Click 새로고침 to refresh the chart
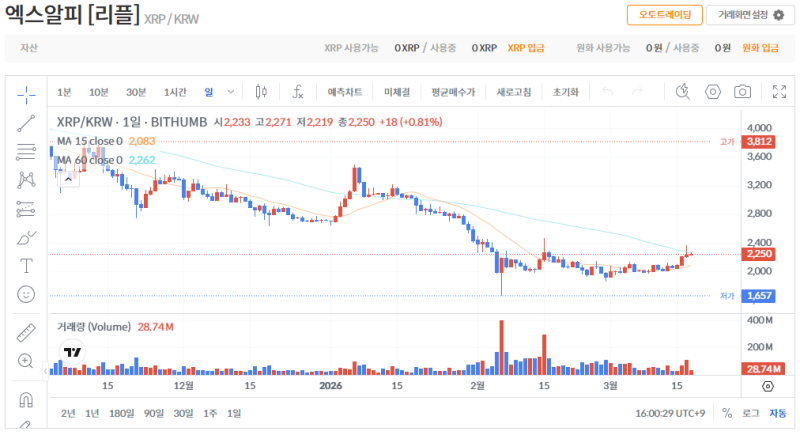 pyautogui.click(x=513, y=92)
